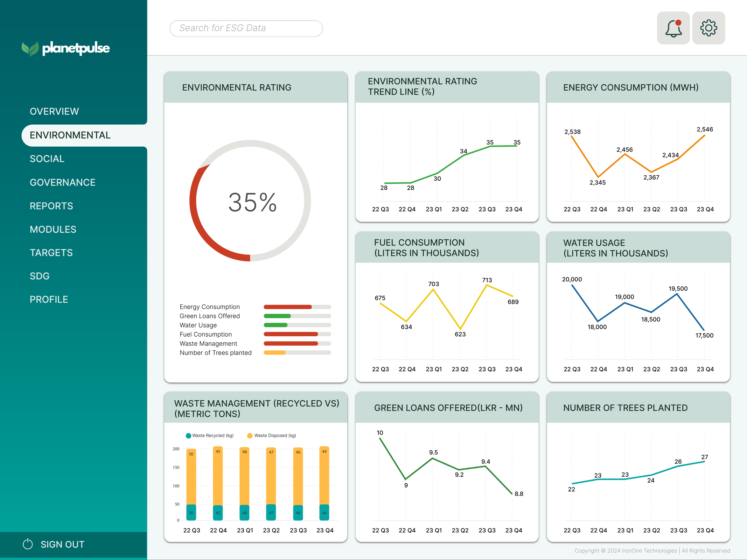This screenshot has height=560, width=747.
Task: Open the settings gear icon
Action: (708, 28)
